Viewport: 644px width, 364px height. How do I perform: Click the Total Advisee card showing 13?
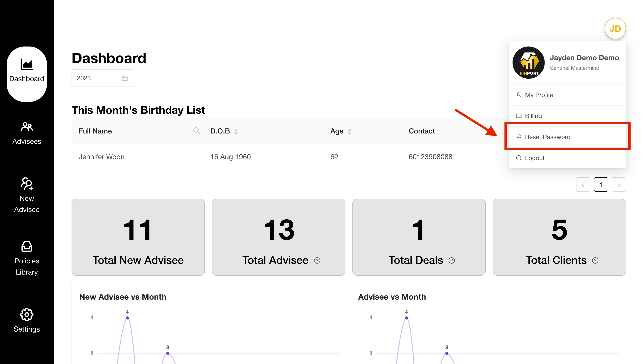[278, 237]
